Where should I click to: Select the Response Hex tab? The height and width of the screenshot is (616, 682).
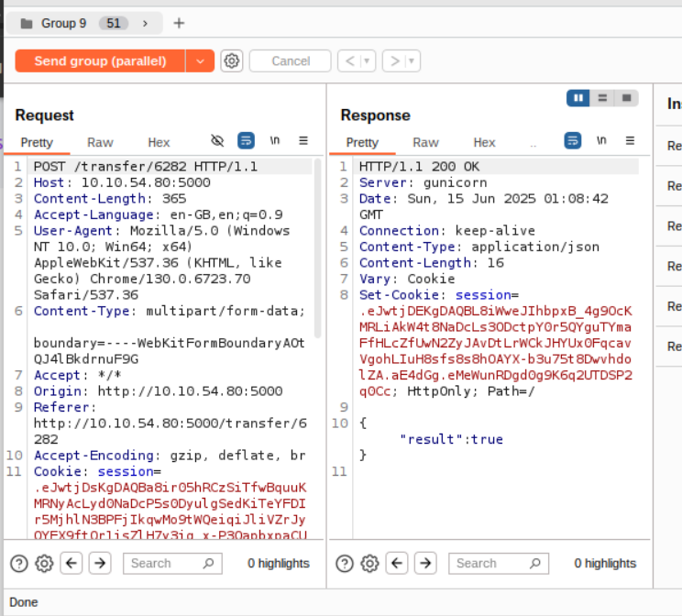(x=485, y=143)
